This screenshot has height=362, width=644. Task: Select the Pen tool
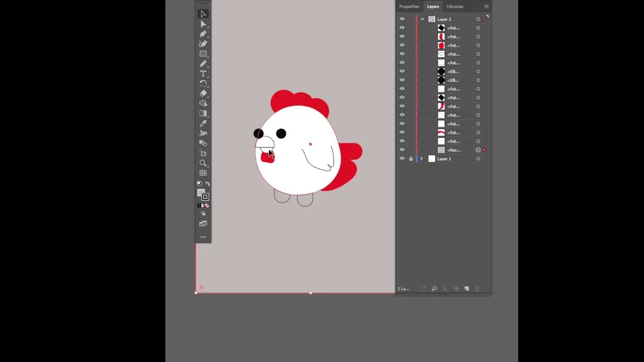click(x=203, y=34)
